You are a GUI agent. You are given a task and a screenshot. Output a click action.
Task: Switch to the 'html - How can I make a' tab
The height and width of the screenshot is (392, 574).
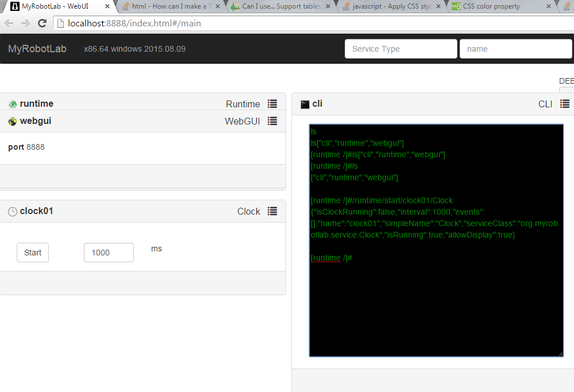[171, 6]
